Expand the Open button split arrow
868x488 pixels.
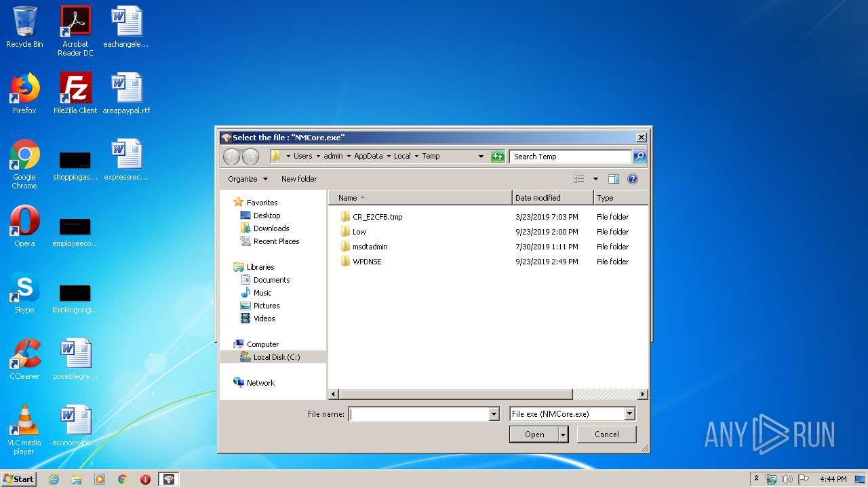[x=563, y=434]
